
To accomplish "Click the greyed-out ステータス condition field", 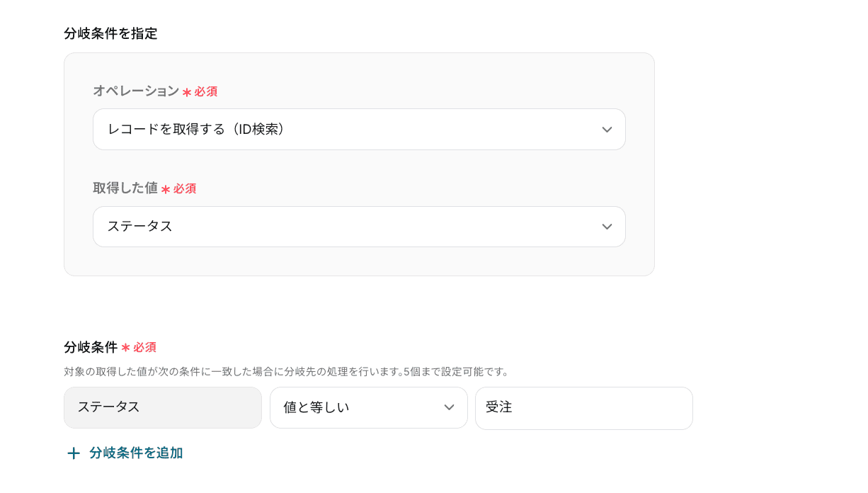I will (x=163, y=407).
